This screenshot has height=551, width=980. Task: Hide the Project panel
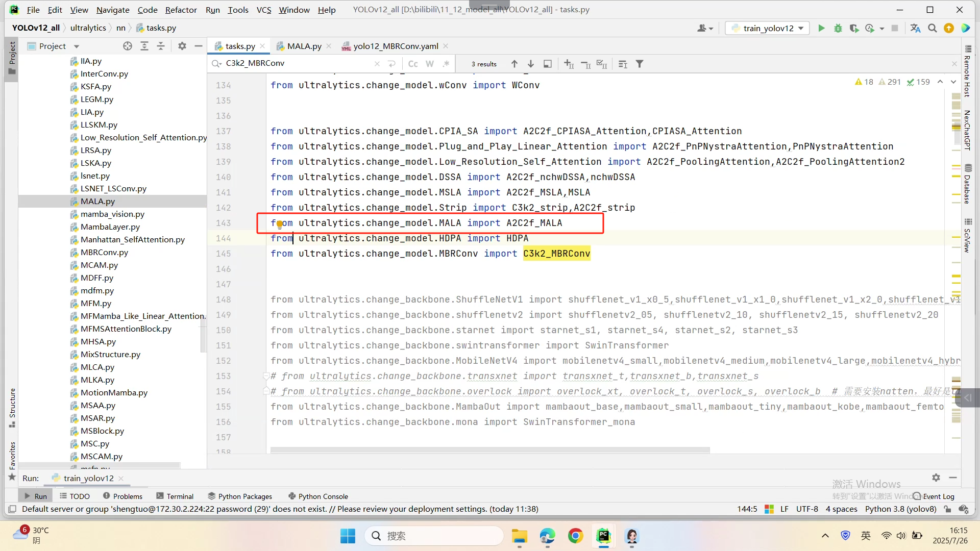[199, 46]
